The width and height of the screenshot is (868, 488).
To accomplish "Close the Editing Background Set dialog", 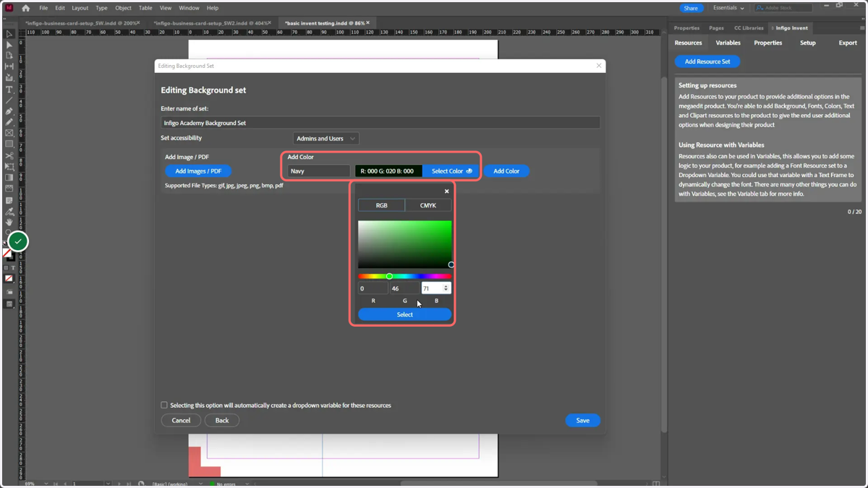I will point(599,66).
